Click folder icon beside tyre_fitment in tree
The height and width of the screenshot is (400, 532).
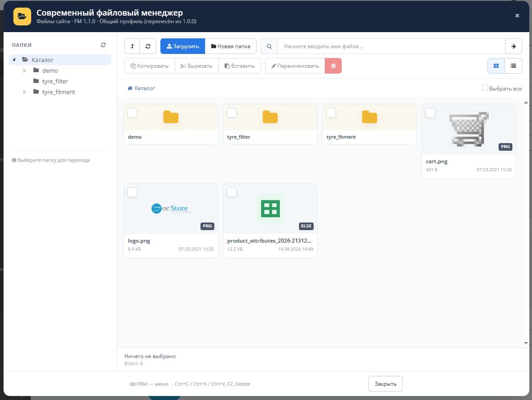(36, 92)
